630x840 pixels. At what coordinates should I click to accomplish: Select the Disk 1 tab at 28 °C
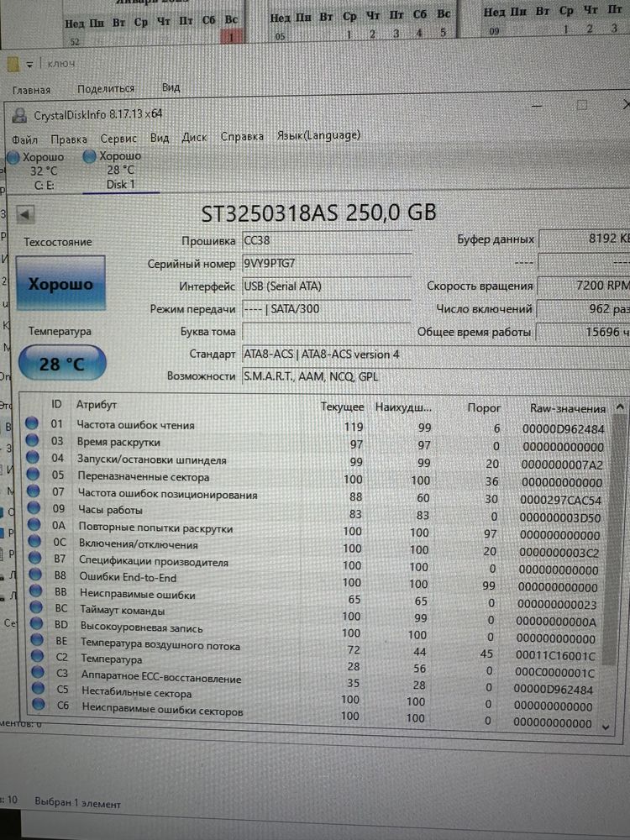[x=120, y=170]
